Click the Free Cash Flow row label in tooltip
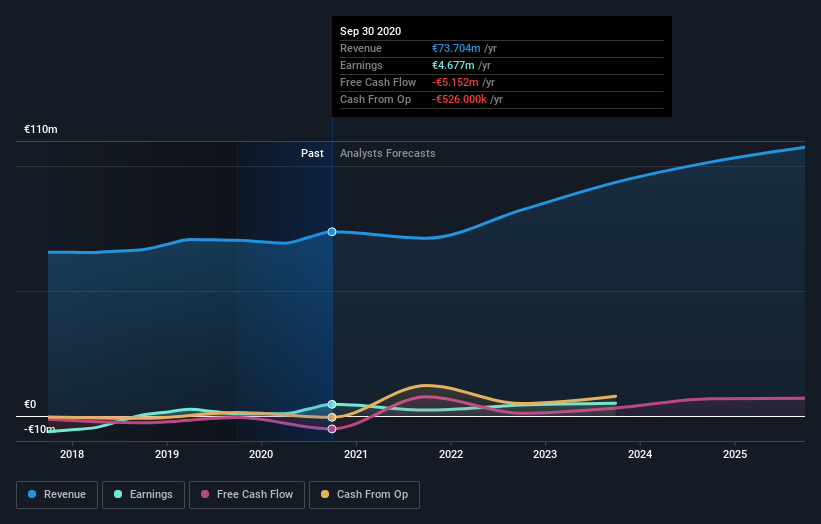Screen dimensions: 821x524 [378, 82]
